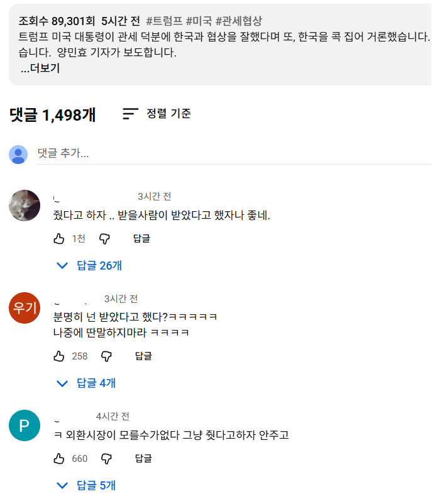Expand 답글 4개 replies
The height and width of the screenshot is (504, 445).
pyautogui.click(x=87, y=383)
